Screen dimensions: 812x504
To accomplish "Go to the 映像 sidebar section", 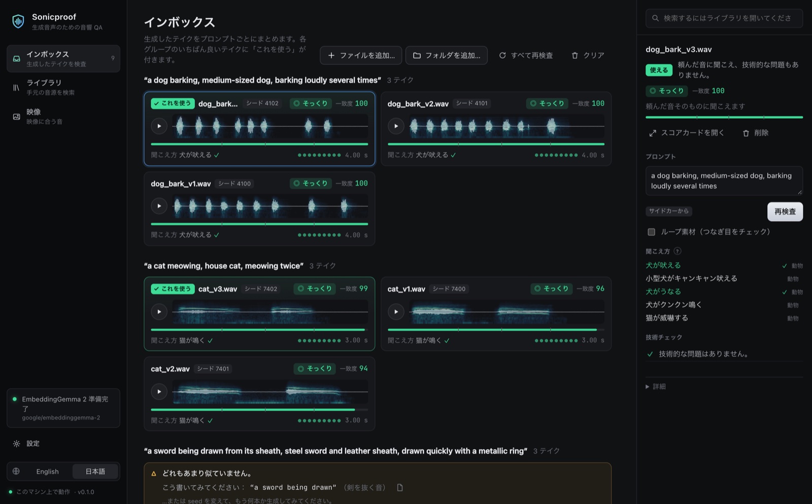I will tap(63, 116).
